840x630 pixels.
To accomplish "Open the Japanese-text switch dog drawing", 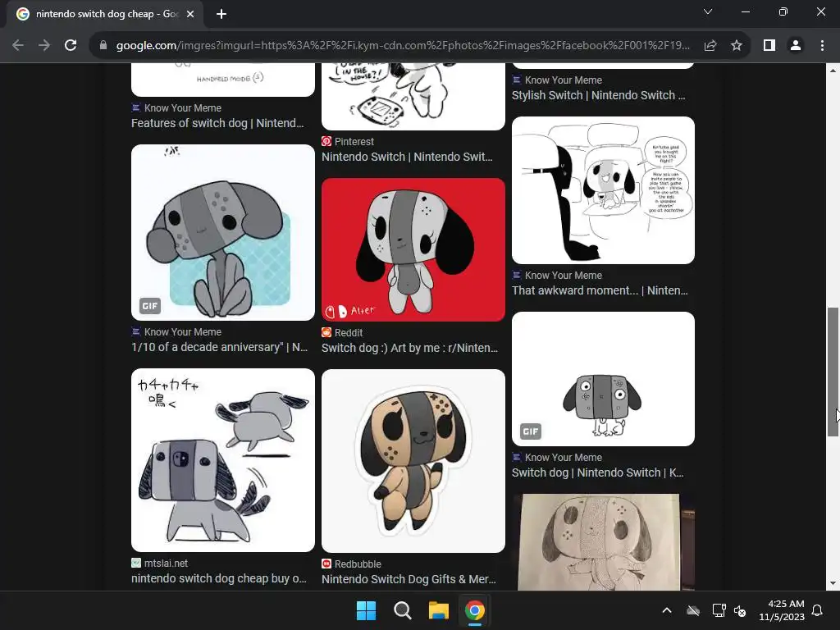I will (223, 460).
